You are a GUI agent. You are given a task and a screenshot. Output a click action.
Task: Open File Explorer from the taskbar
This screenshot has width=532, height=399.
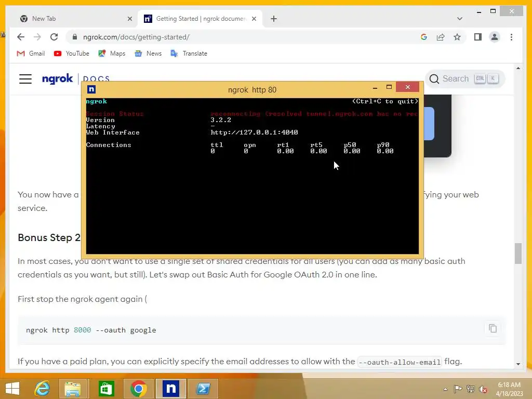coord(73,389)
